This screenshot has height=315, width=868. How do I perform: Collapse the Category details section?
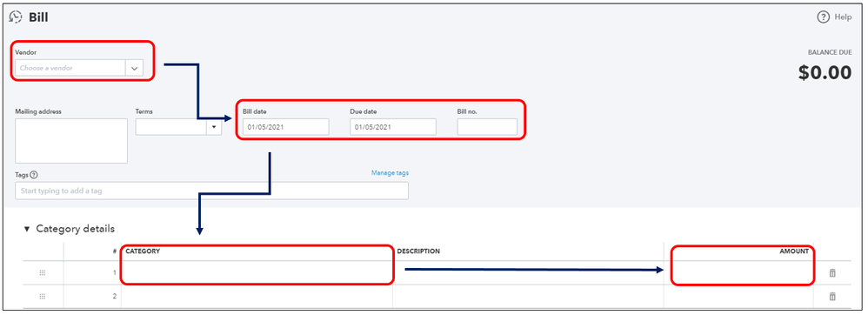tap(27, 229)
